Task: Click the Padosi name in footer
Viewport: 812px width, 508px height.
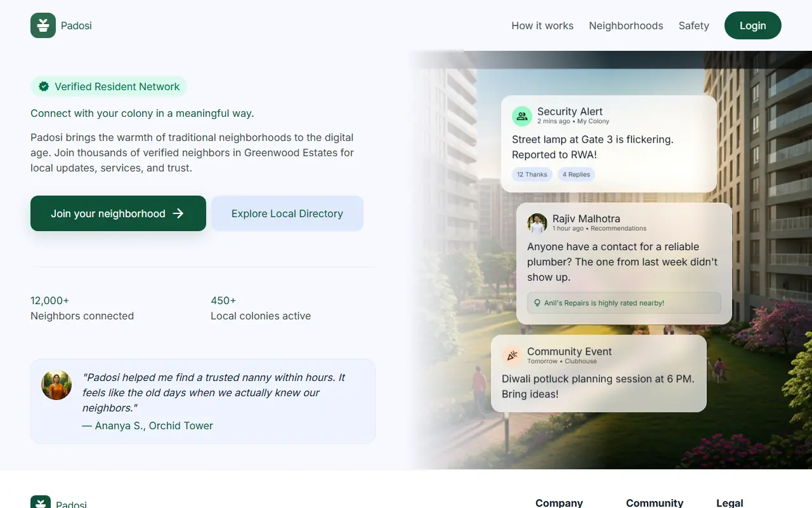Action: coord(71,504)
